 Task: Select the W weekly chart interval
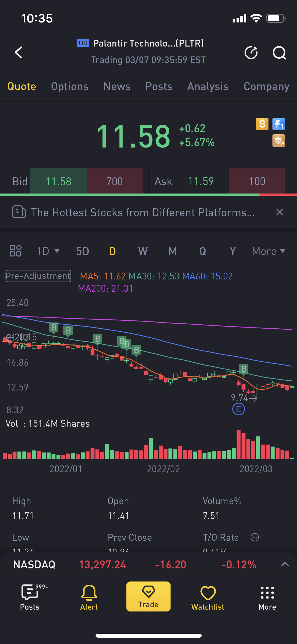point(143,251)
